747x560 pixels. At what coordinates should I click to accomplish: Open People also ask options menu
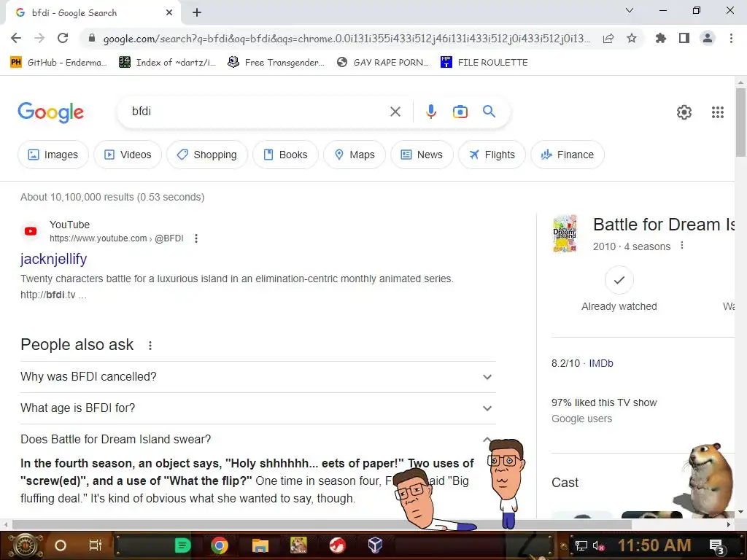coord(150,345)
